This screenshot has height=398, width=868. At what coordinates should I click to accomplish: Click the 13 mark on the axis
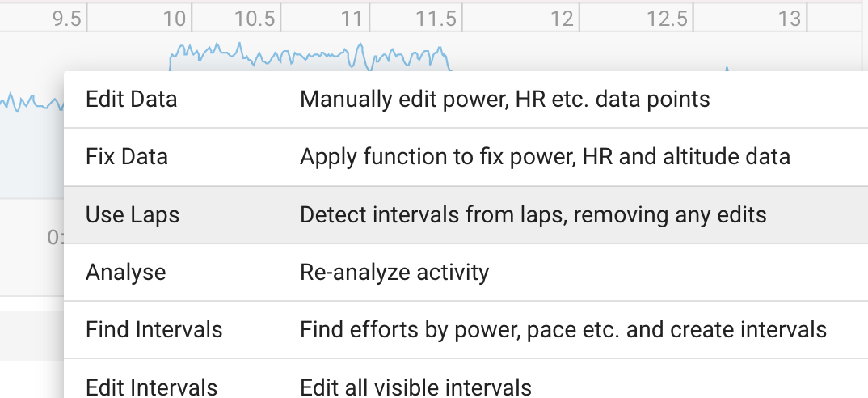point(790,19)
